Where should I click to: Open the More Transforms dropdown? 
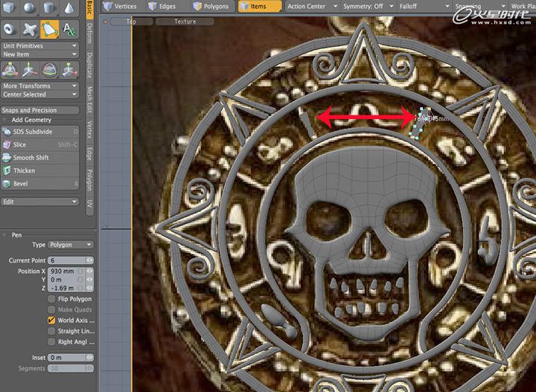pyautogui.click(x=39, y=86)
